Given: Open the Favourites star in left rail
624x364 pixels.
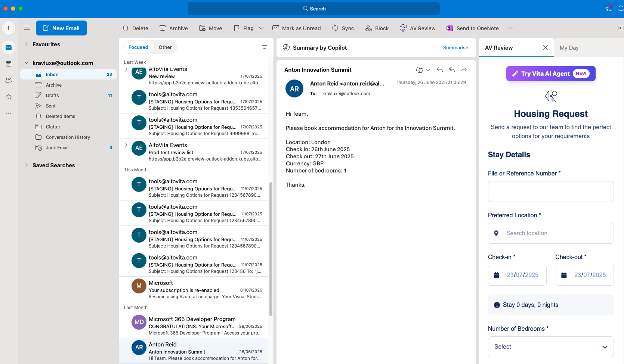Looking at the screenshot, I should [9, 97].
